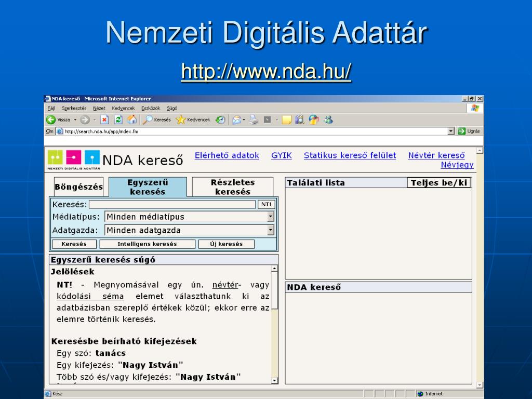Open the GYIK link
This screenshot has width=532, height=399.
281,155
